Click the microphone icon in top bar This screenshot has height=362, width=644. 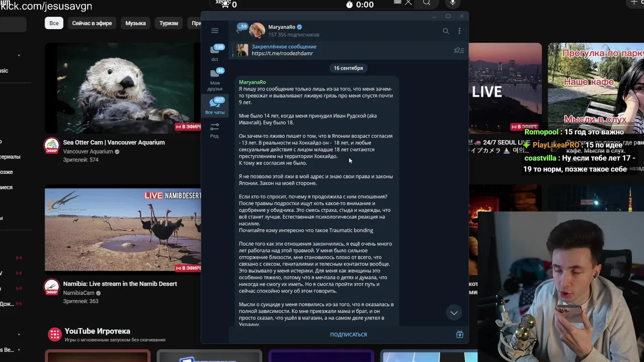click(453, 3)
